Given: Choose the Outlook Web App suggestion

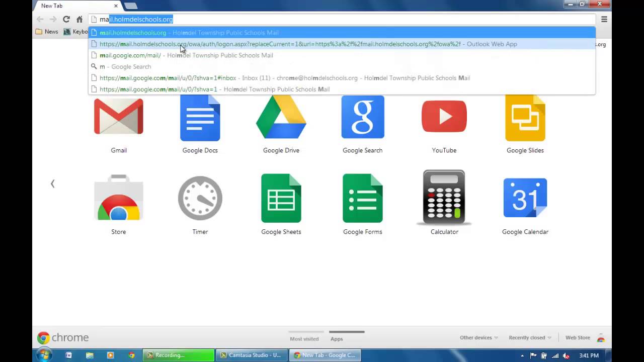Looking at the screenshot, I should [x=342, y=44].
